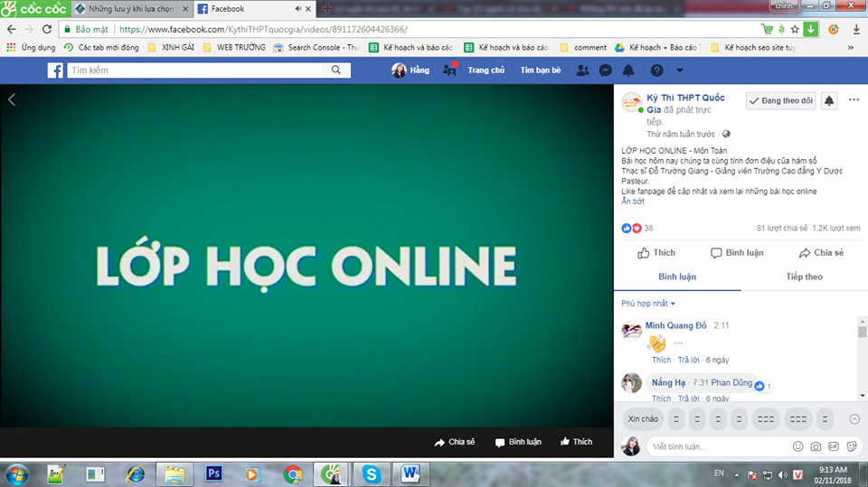868x487 pixels.
Task: Show hidden system tray icons arrow
Action: point(736,474)
